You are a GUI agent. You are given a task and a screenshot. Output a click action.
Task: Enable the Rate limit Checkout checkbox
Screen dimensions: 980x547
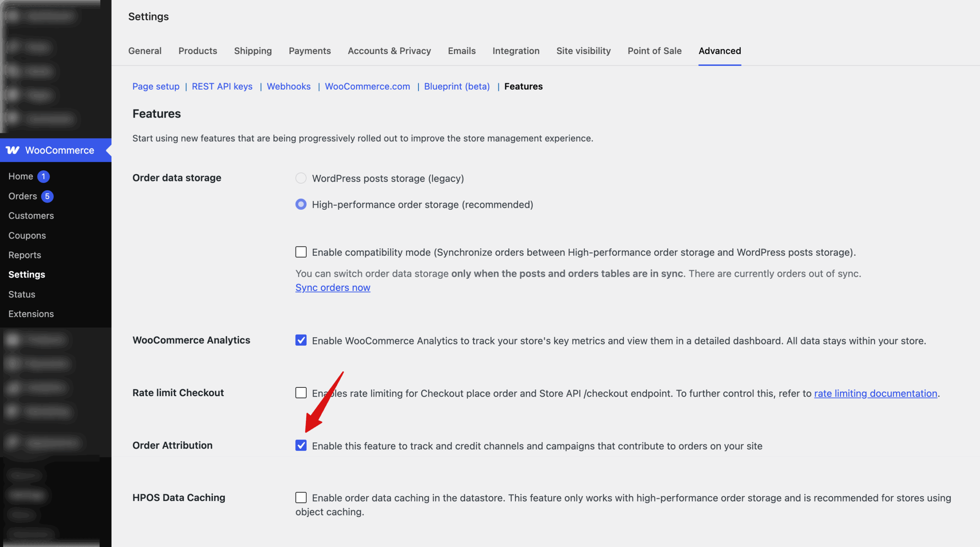pos(301,393)
